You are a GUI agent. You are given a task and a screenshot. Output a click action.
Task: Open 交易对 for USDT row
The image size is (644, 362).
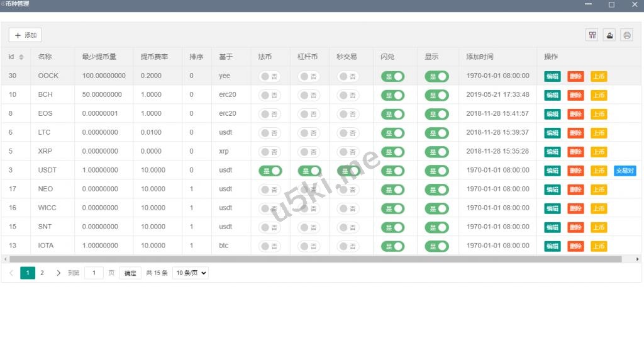pyautogui.click(x=625, y=171)
